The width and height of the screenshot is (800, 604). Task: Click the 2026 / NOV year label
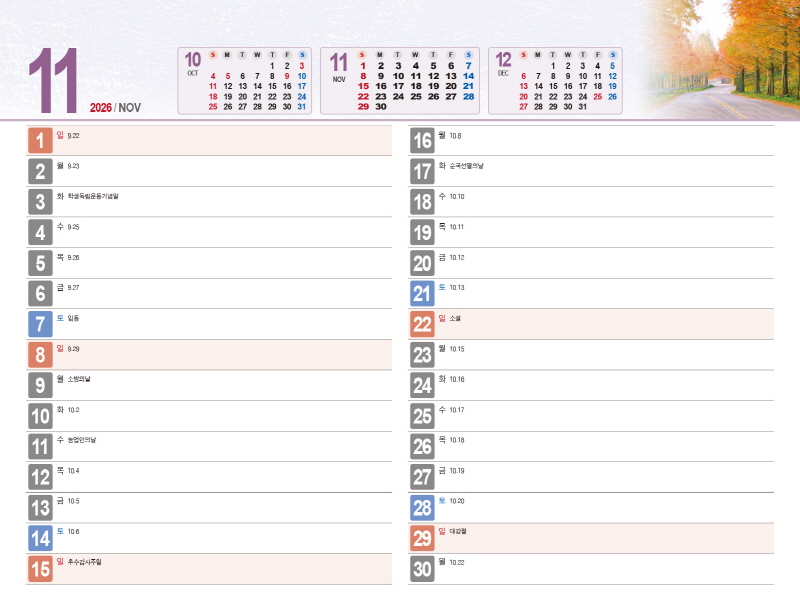pyautogui.click(x=115, y=108)
